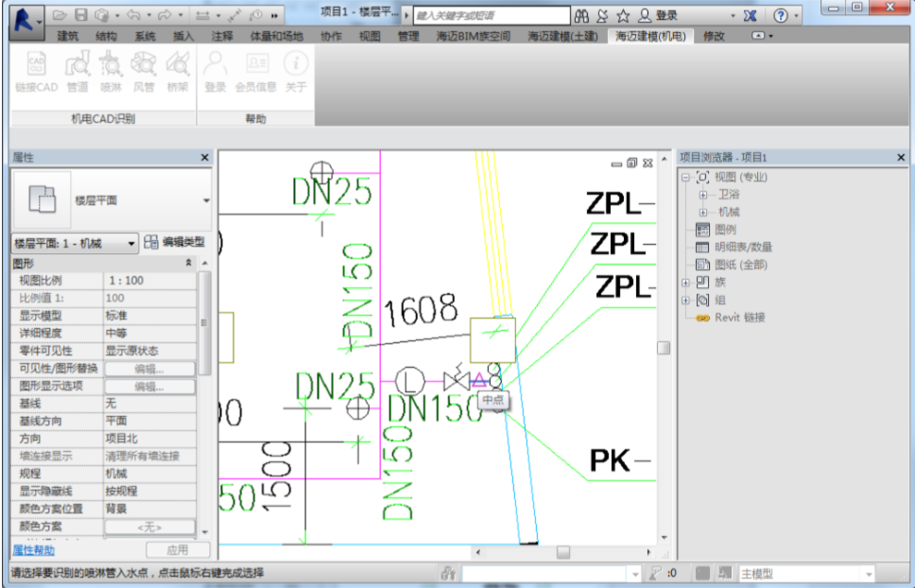Click the binoculars search icon
Image resolution: width=915 pixels, height=588 pixels.
(x=581, y=16)
